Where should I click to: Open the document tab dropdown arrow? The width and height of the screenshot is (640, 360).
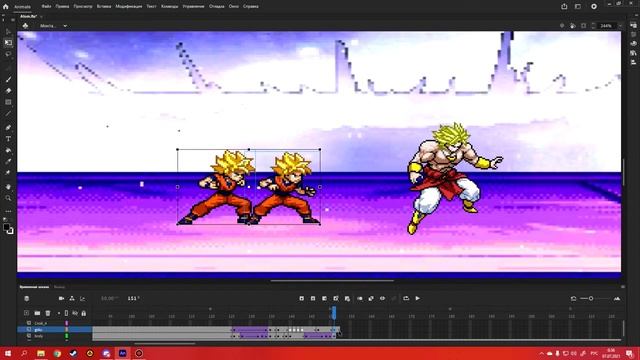coord(41,16)
